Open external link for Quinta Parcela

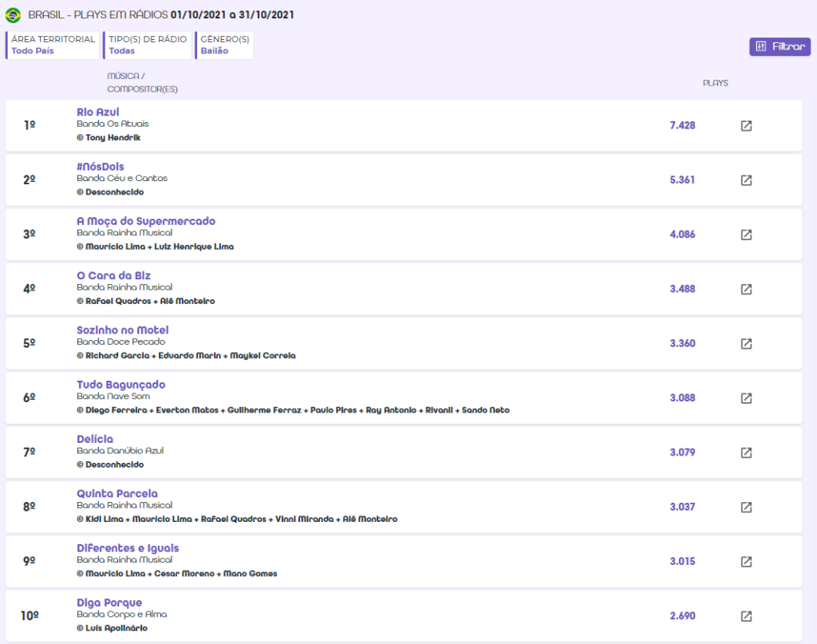(x=746, y=507)
